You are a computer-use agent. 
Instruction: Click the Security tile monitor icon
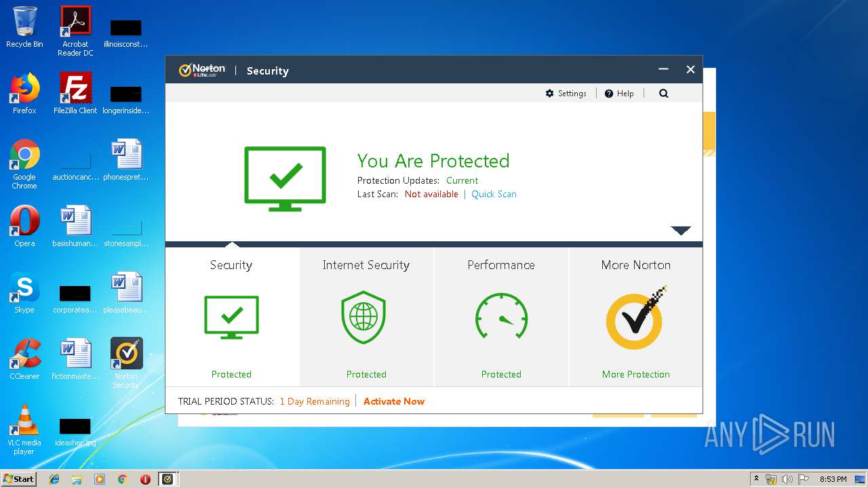click(x=231, y=317)
